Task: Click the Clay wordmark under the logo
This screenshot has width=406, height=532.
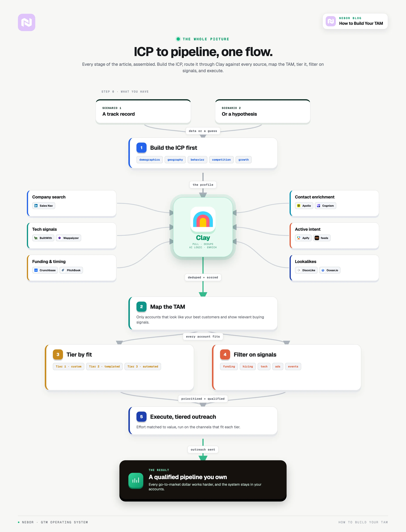Action: 203,238
